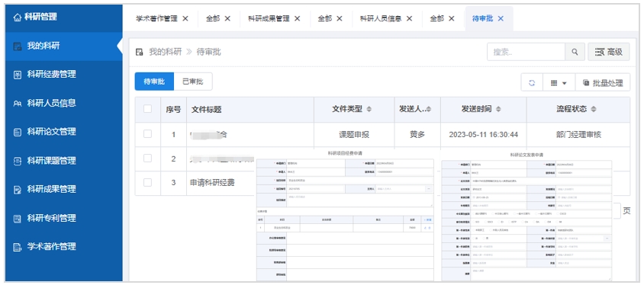This screenshot has width=644, height=285.
Task: Click the 科研成果管理 sidebar icon
Action: click(x=18, y=190)
